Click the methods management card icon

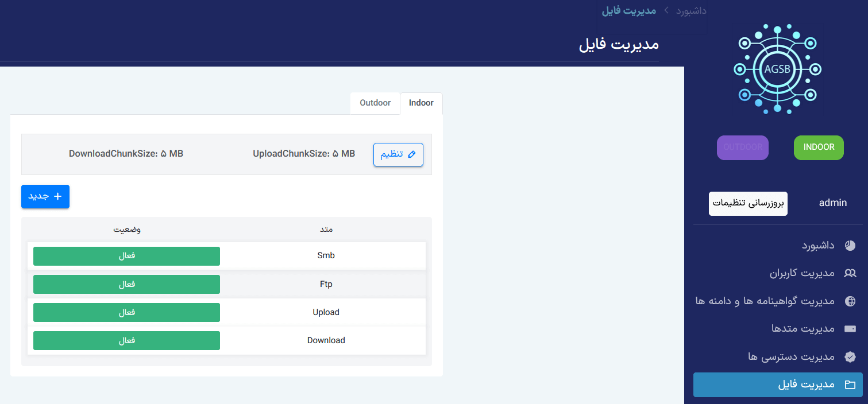point(850,329)
